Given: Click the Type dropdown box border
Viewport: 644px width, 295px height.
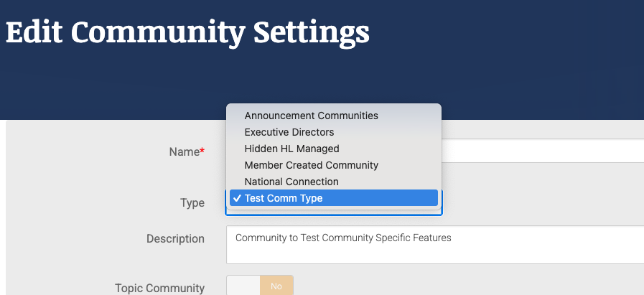Looking at the screenshot, I should (x=334, y=213).
